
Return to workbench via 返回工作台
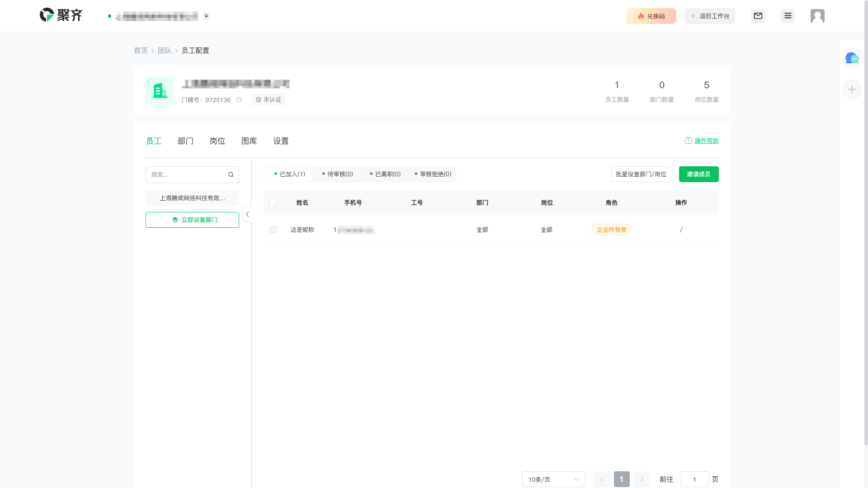710,16
